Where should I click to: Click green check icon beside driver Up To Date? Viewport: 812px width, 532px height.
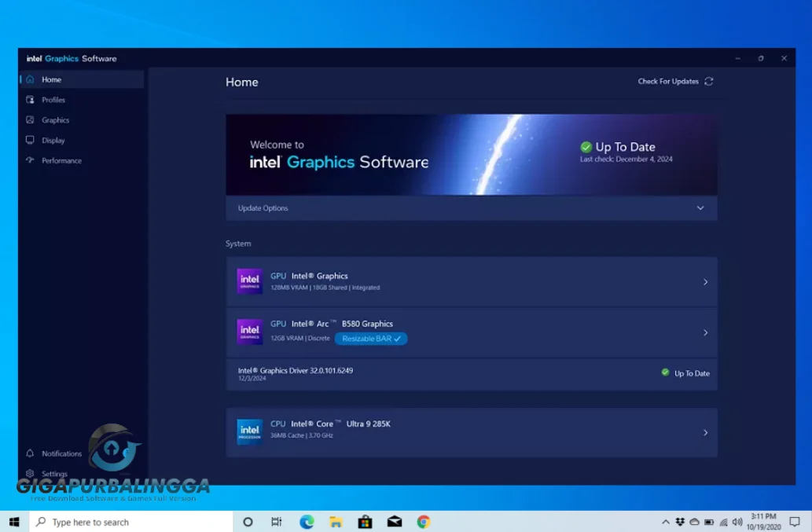tap(666, 372)
